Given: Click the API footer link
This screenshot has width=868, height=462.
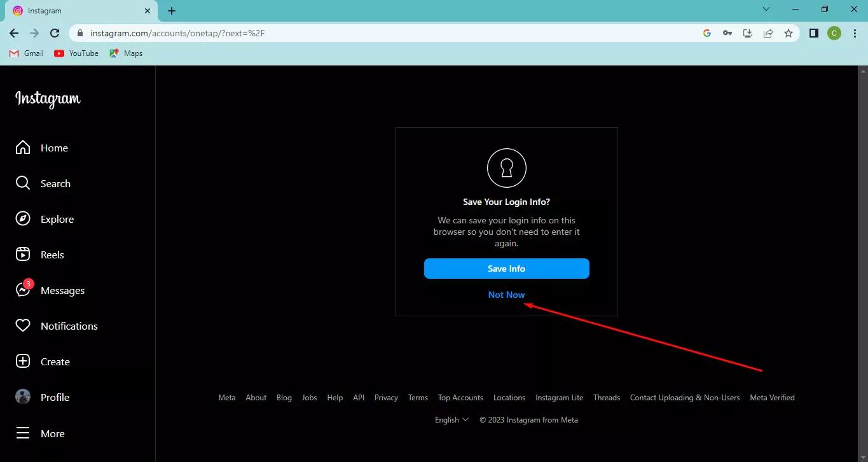Looking at the screenshot, I should (x=359, y=398).
